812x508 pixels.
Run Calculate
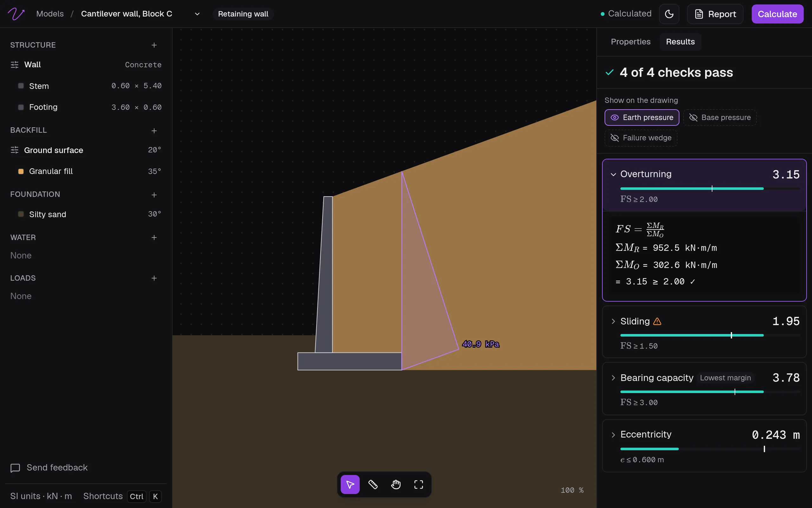[x=777, y=14]
